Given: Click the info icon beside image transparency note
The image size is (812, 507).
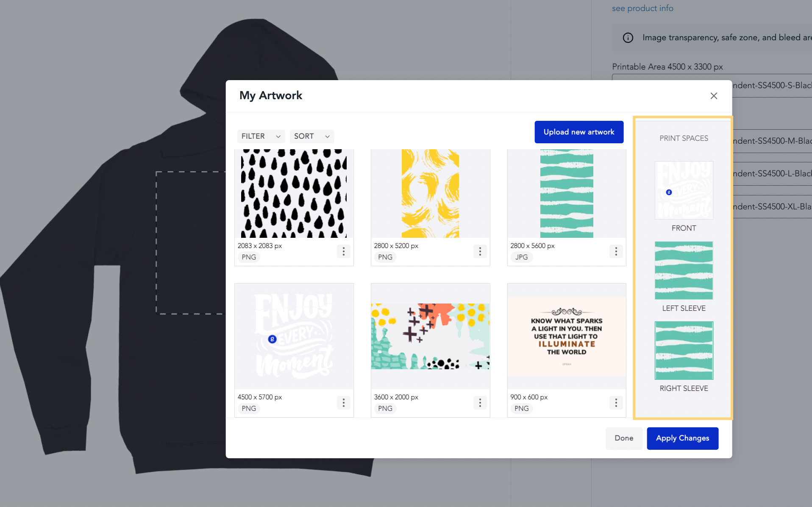Looking at the screenshot, I should 628,38.
